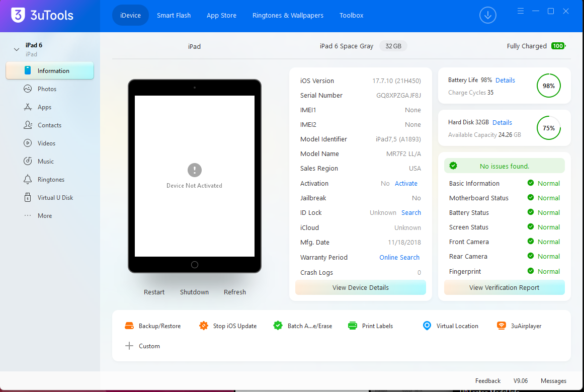This screenshot has width=584, height=392.
Task: Click the Activate link
Action: (x=406, y=183)
